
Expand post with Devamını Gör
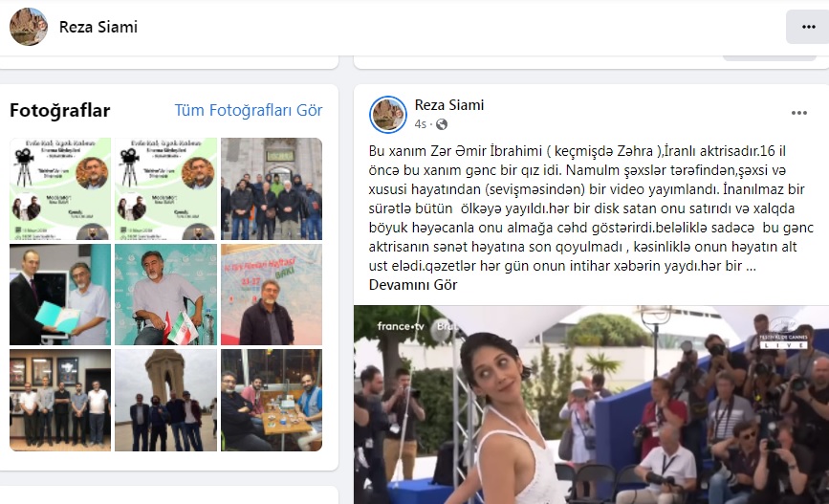coord(413,285)
